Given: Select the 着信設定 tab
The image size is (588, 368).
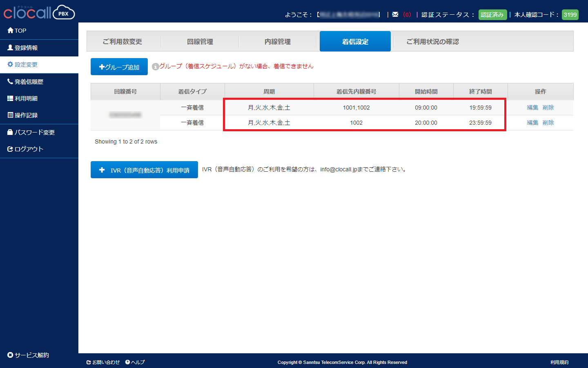Looking at the screenshot, I should tap(355, 41).
